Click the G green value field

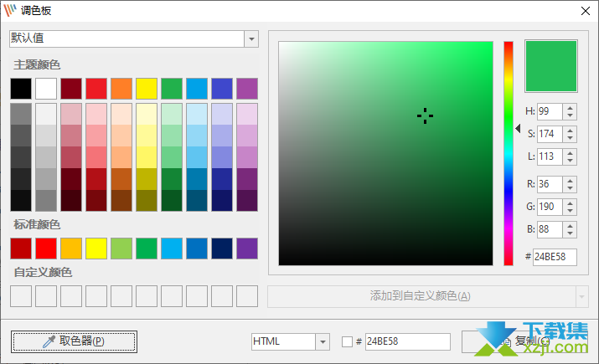550,207
